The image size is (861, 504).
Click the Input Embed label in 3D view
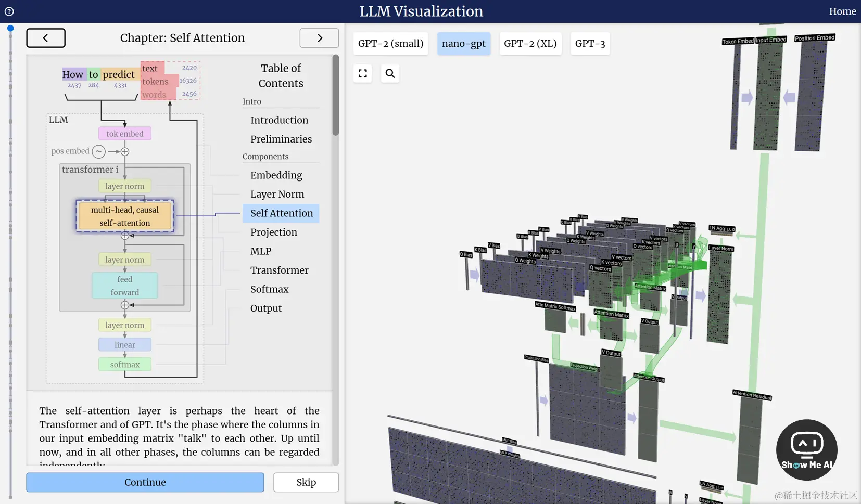(x=771, y=40)
